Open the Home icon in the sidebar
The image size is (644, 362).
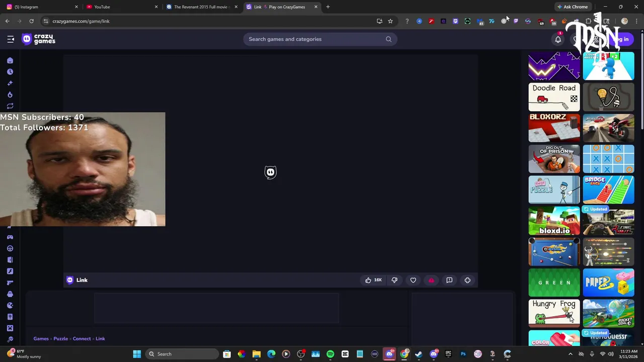[x=10, y=60]
